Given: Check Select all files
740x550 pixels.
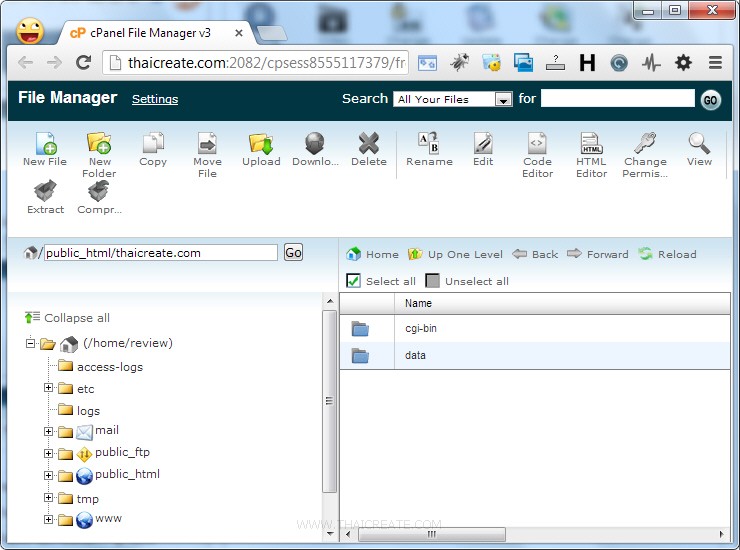Looking at the screenshot, I should [353, 281].
